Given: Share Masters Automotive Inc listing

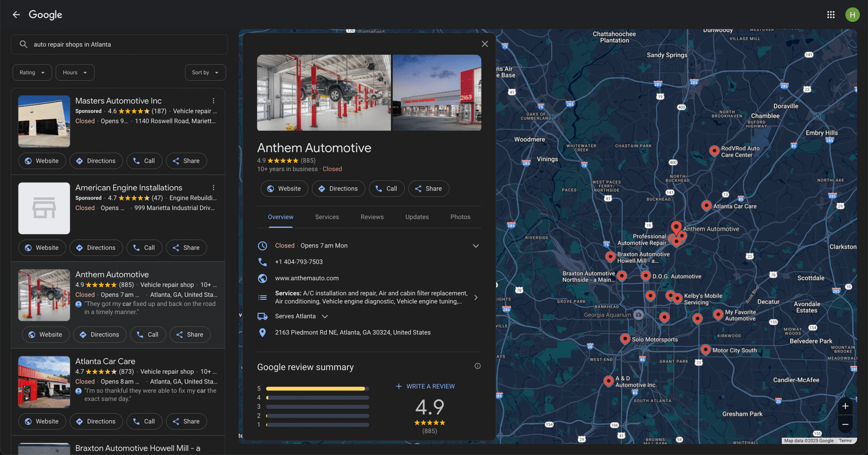Looking at the screenshot, I should (186, 161).
